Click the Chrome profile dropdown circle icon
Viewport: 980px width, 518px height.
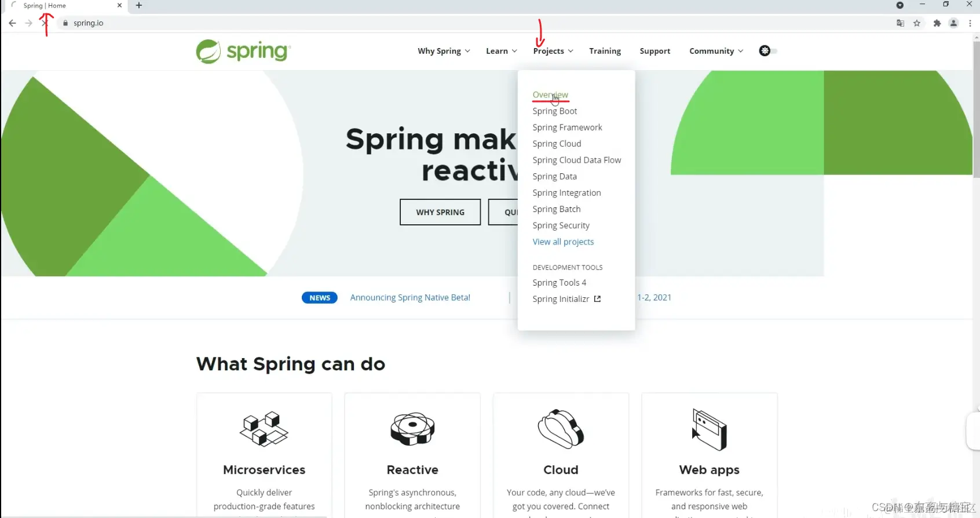899,5
